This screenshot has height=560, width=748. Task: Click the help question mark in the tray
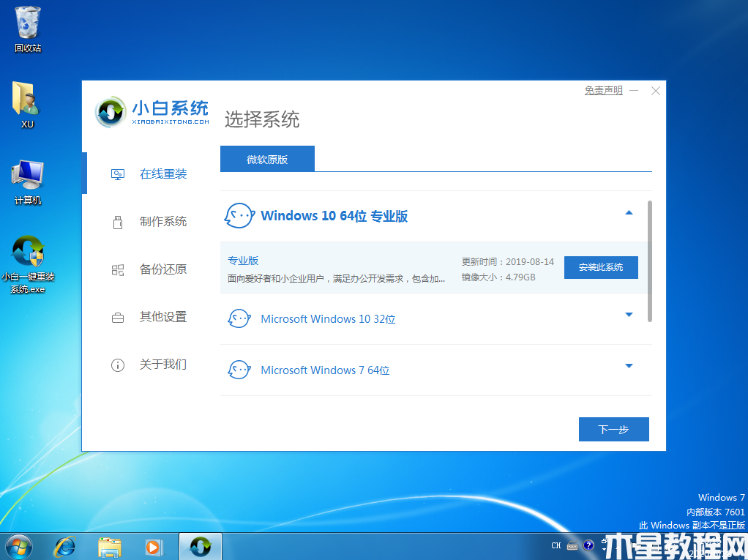click(x=588, y=545)
